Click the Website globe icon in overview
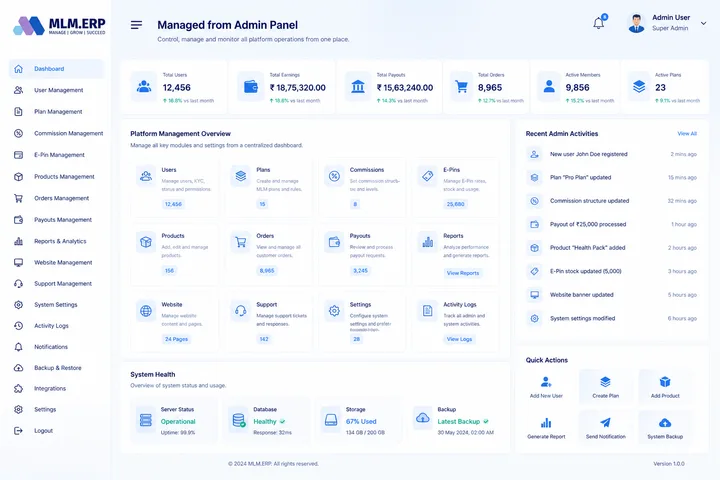 click(146, 311)
